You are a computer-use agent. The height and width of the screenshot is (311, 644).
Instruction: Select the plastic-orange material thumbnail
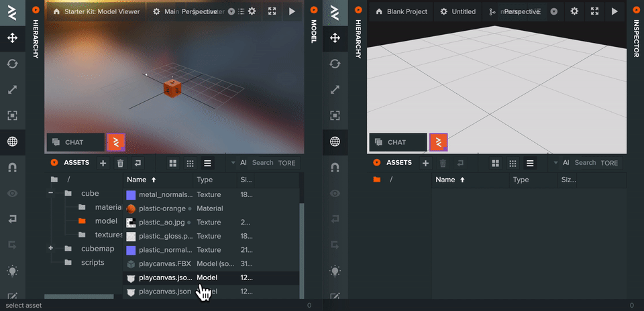(131, 208)
